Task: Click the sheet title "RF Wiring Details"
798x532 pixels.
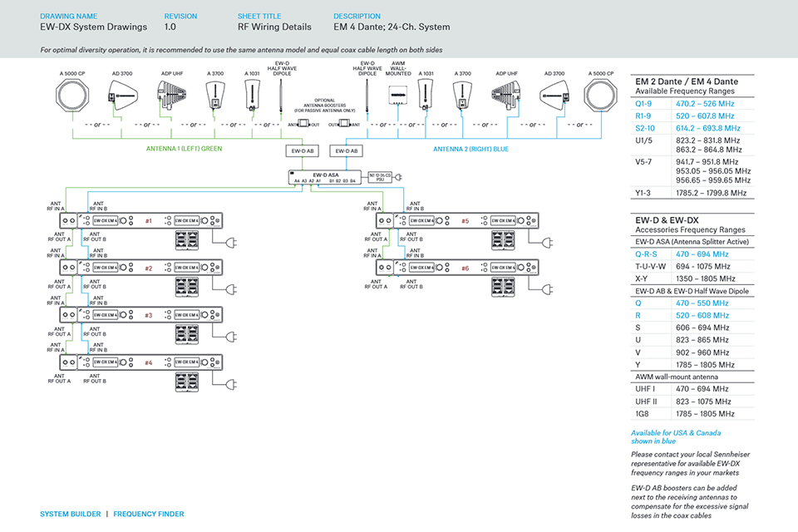Action: [x=274, y=27]
